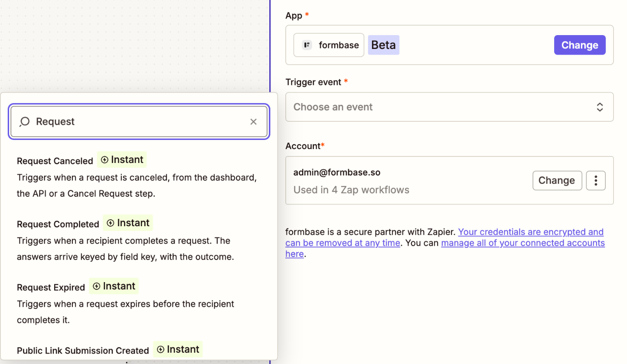Click the Instant bolt icon for Request Canceled

coord(104,160)
